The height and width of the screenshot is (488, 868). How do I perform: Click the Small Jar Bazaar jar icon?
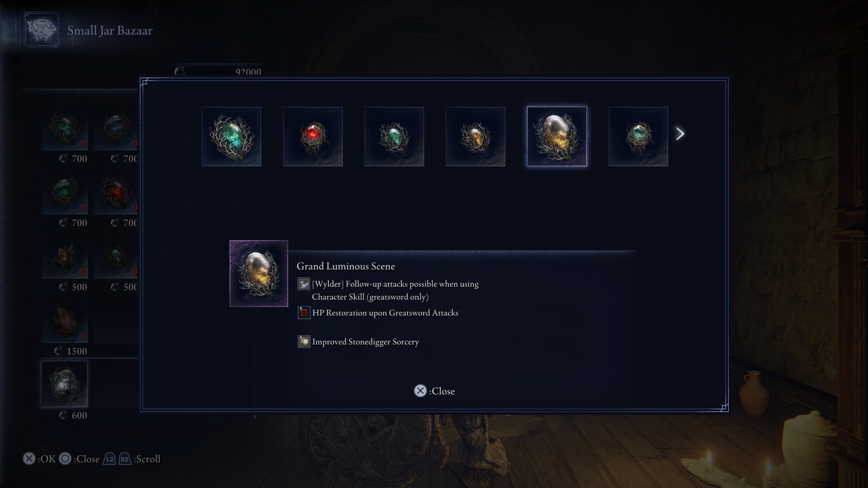click(42, 30)
